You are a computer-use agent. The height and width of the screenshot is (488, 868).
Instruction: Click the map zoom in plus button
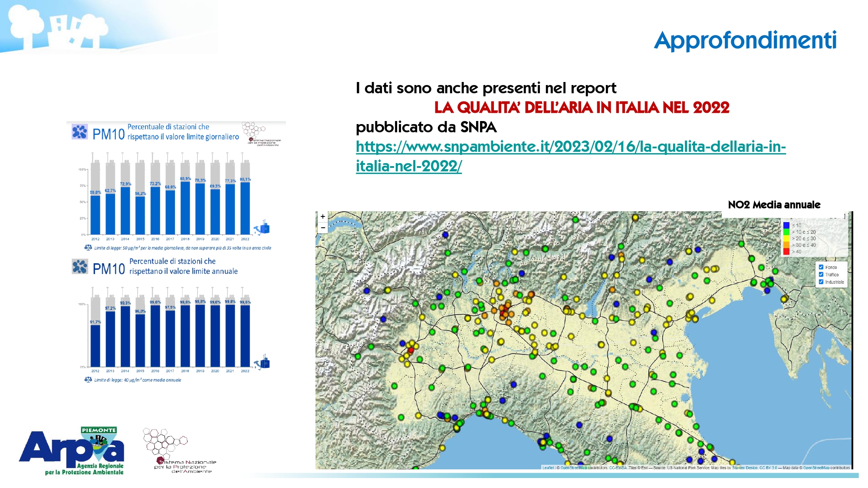pos(322,216)
